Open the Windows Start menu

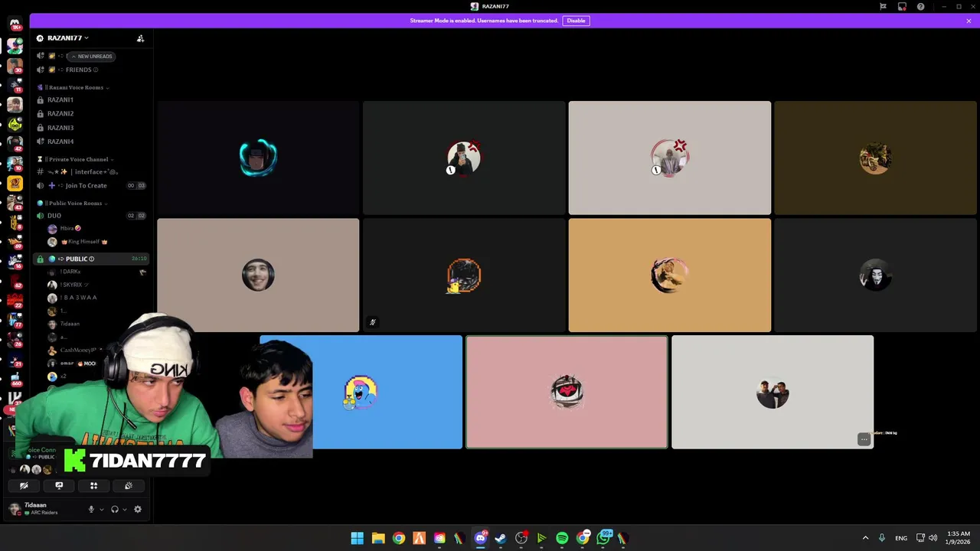[357, 539]
